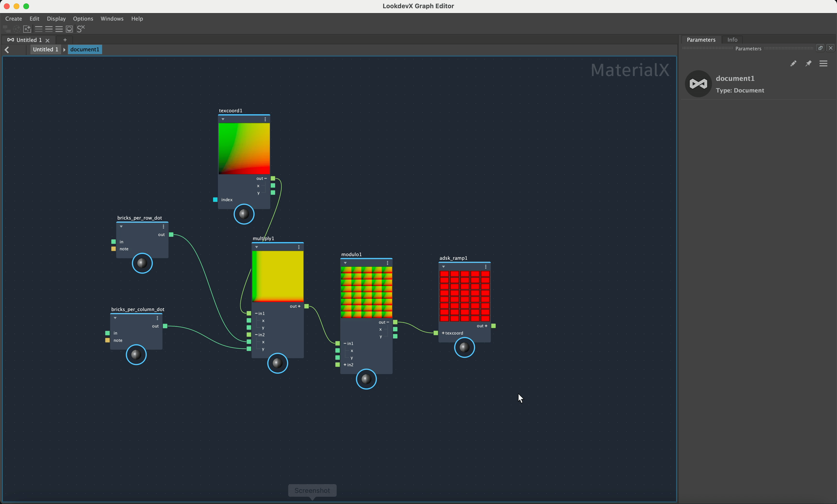Open the three-dot menu on texcoord1 node
837x504 pixels.
click(265, 119)
